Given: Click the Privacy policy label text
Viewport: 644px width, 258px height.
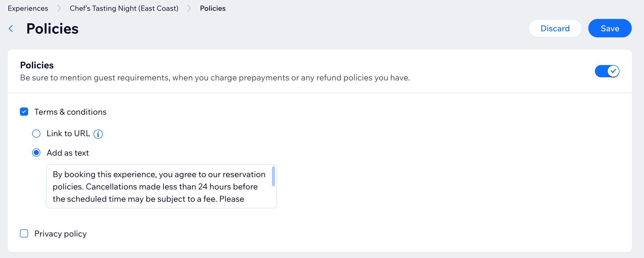Looking at the screenshot, I should point(61,234).
